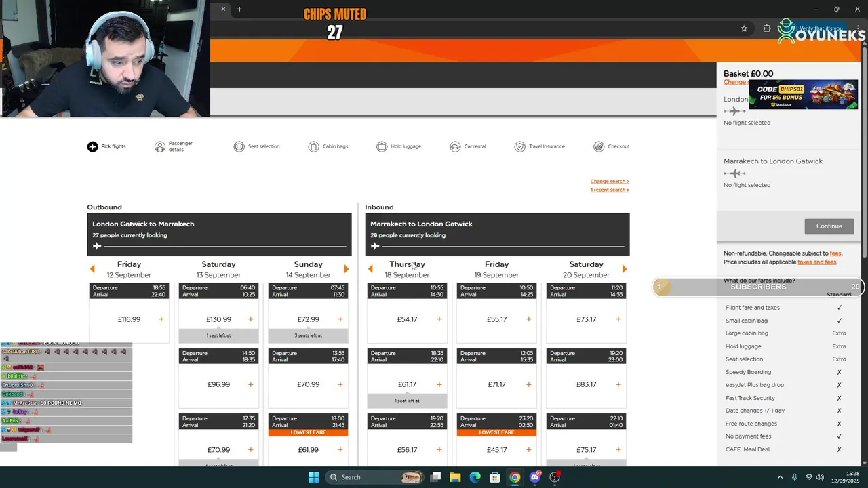Add the £96.99 Saturday 14:50 flight
868x488 pixels.
pyautogui.click(x=250, y=384)
